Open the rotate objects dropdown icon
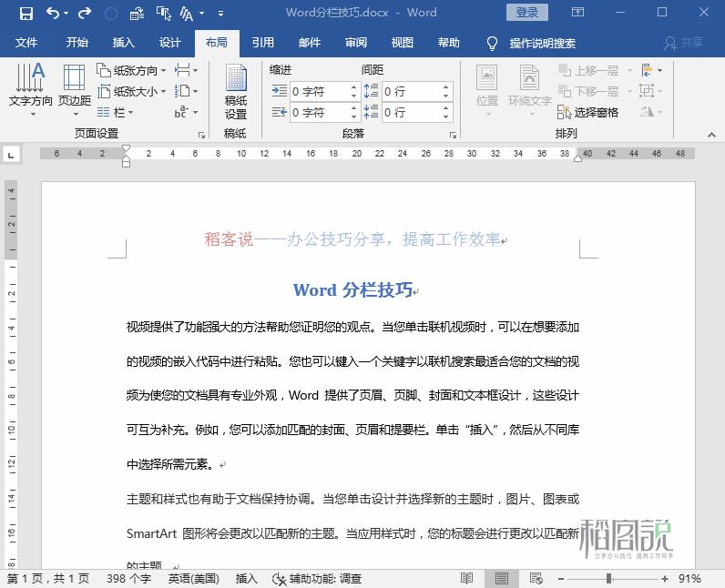The height and width of the screenshot is (588, 725). point(651,112)
